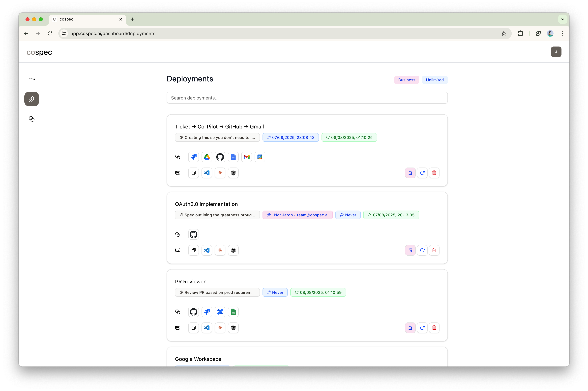
Task: Click pink castle button in PR Reviewer card
Action: click(410, 328)
